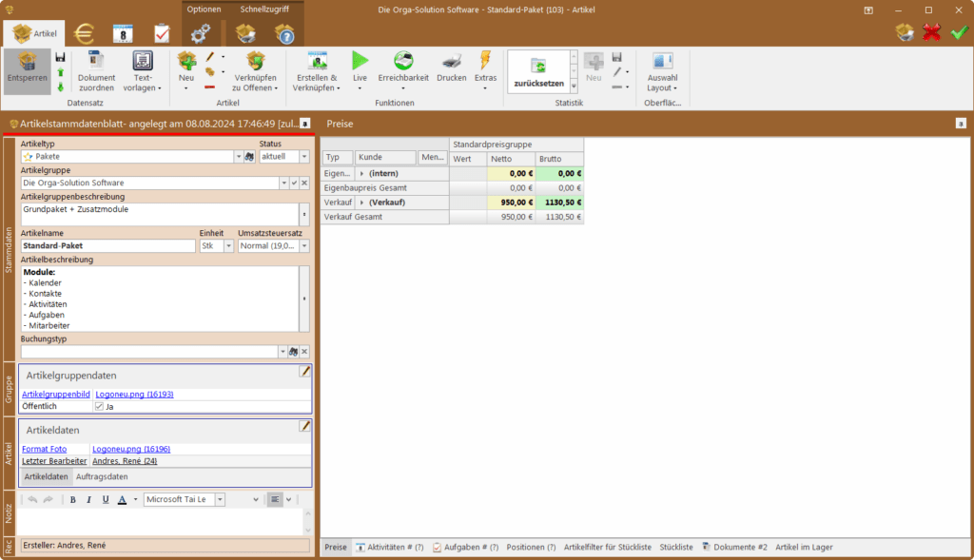Click the Letzter Bearbeiter link
Viewport: 974px width, 560px height.
click(54, 461)
